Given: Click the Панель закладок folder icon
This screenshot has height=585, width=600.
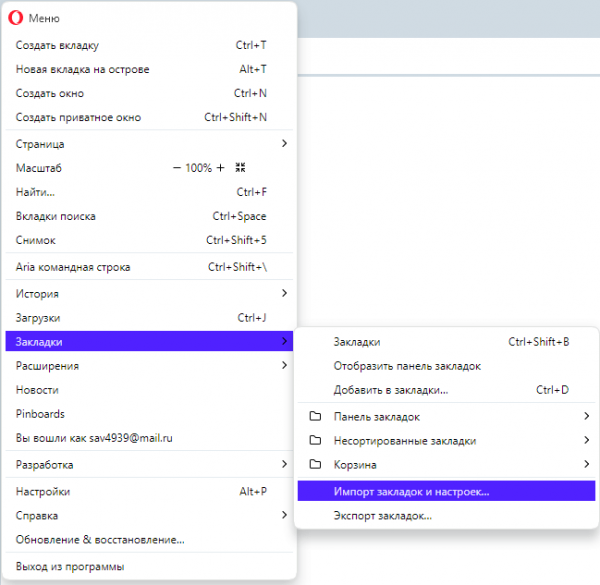Looking at the screenshot, I should (315, 416).
